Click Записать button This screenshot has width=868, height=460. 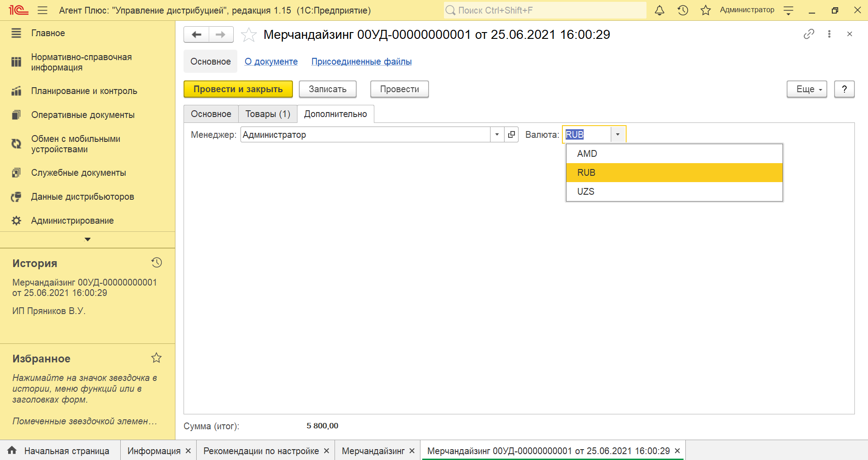(328, 89)
